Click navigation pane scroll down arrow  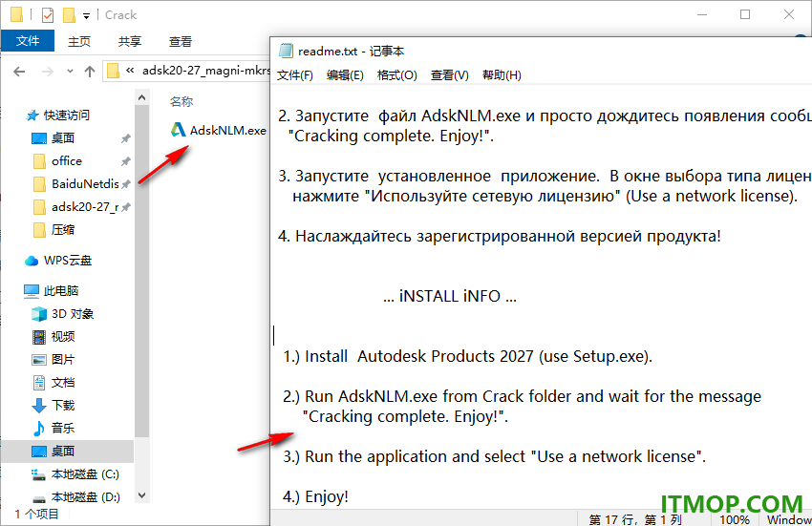142,495
